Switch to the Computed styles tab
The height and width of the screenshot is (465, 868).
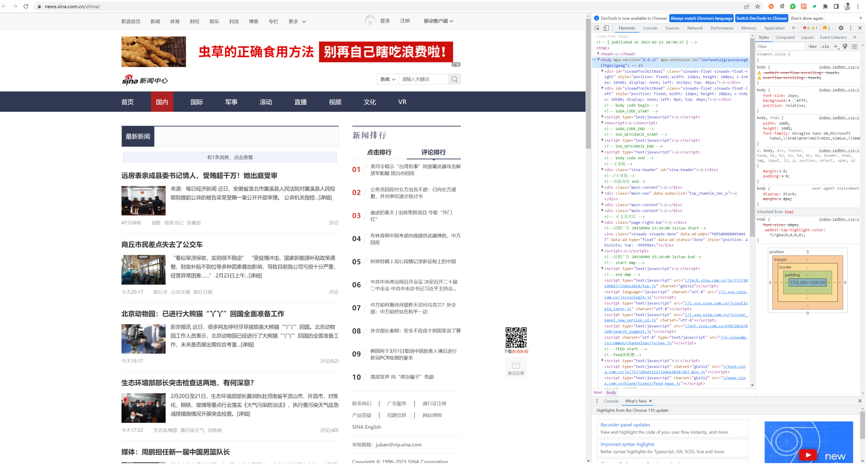click(785, 37)
